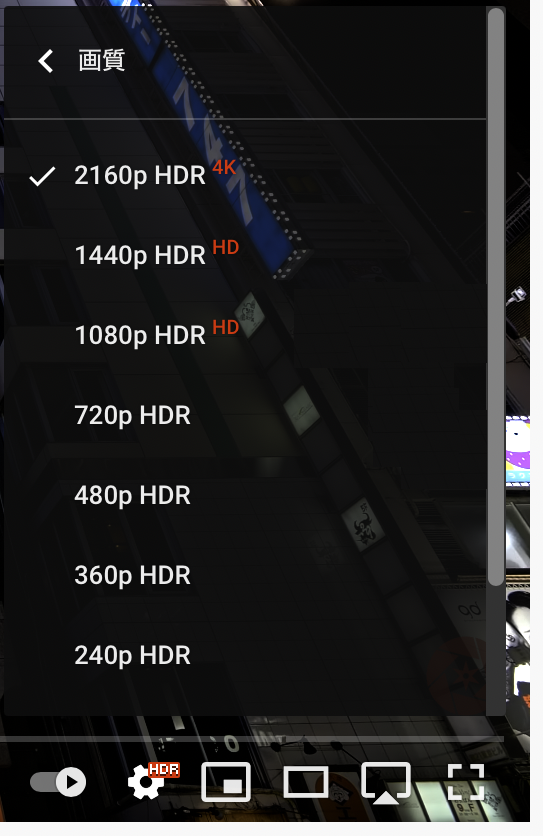Click the AirPlay cast icon

pyautogui.click(x=386, y=783)
